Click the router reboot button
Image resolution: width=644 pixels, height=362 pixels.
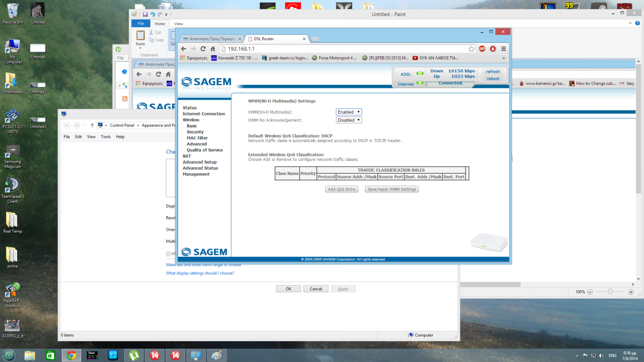(493, 78)
